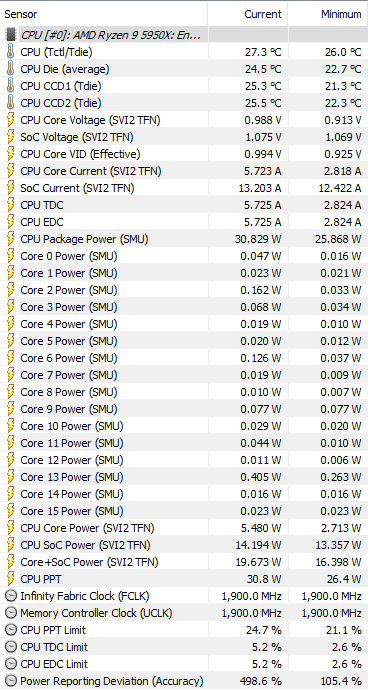Viewport: 368px width, 690px height.
Task: Click clock icon beside Power Reporting Deviation
Action: pos(11,681)
